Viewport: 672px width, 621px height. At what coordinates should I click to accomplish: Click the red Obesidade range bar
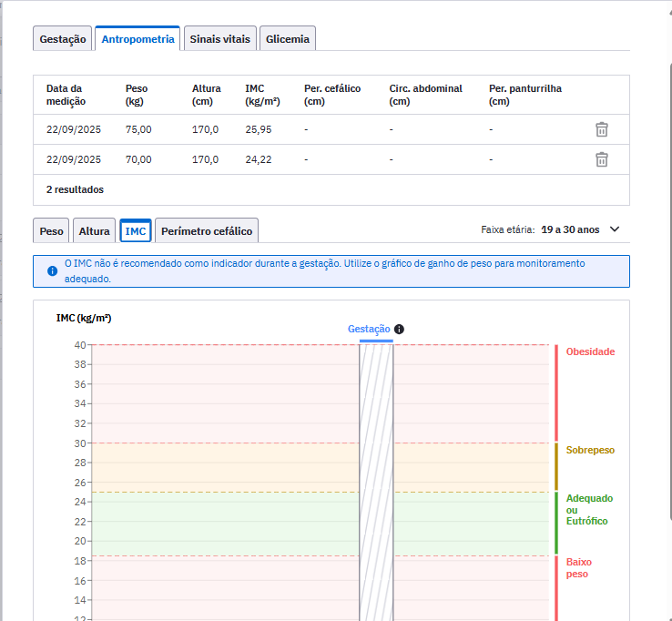coord(556,393)
